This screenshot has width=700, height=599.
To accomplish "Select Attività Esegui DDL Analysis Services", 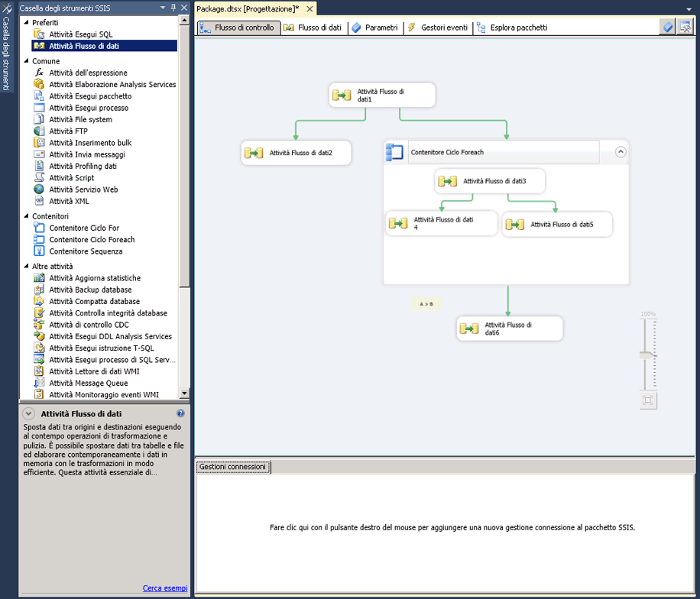I will click(x=103, y=336).
